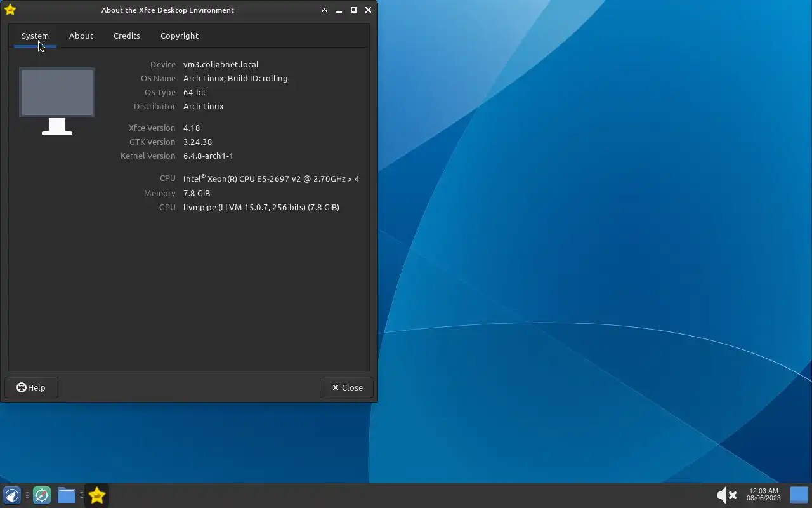
Task: Click the window title About the Xfce Desktop Environment
Action: click(167, 10)
